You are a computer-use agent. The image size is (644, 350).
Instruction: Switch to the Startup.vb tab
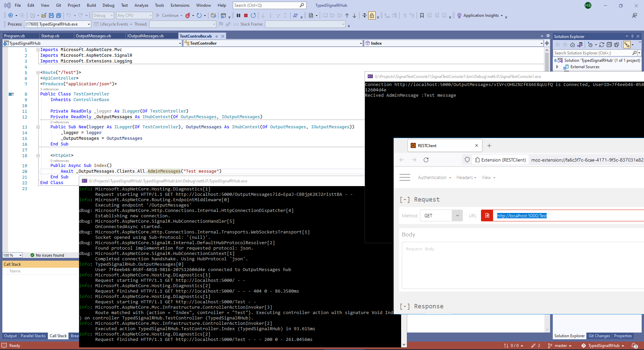point(50,36)
